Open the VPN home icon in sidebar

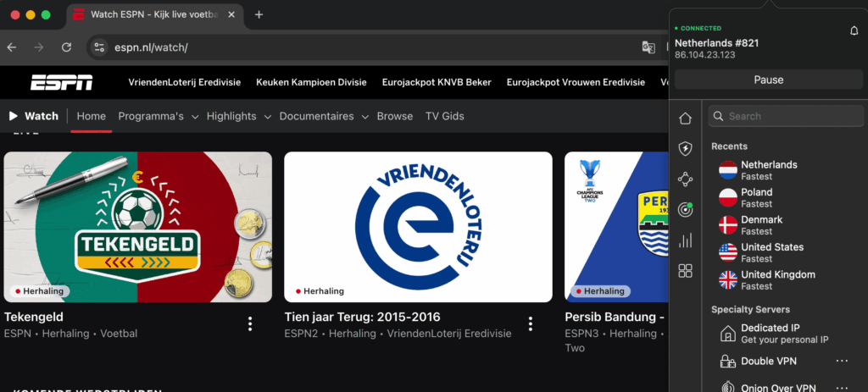point(685,118)
